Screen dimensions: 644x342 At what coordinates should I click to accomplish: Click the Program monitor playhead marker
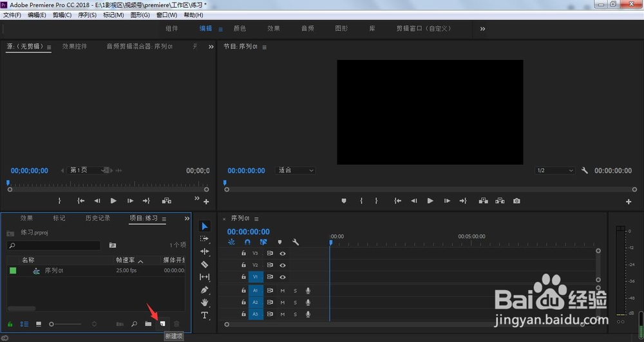pyautogui.click(x=225, y=183)
